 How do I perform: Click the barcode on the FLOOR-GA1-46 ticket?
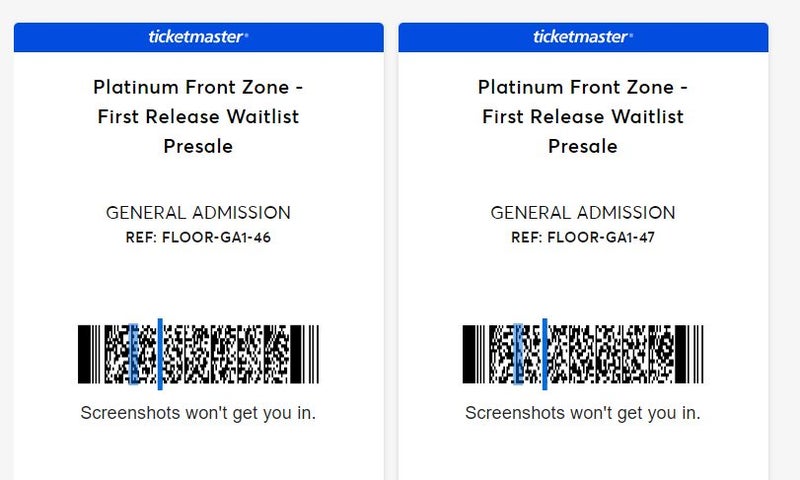[x=198, y=354]
